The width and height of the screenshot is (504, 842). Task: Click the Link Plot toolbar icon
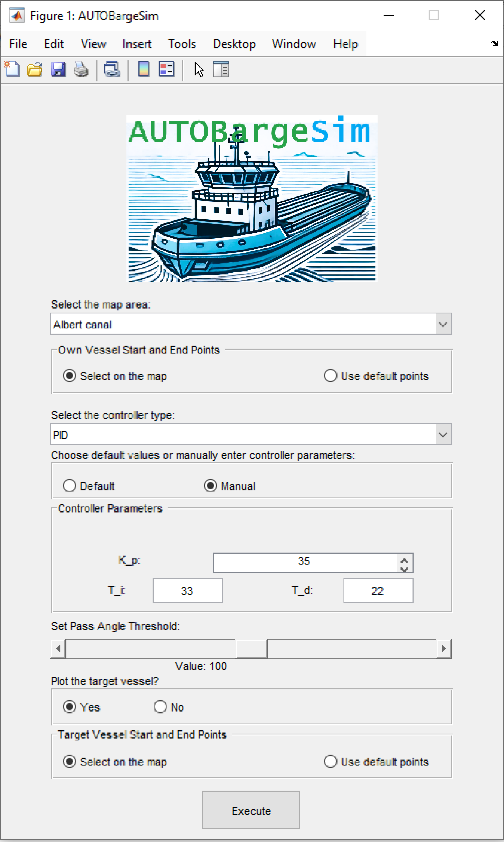112,70
